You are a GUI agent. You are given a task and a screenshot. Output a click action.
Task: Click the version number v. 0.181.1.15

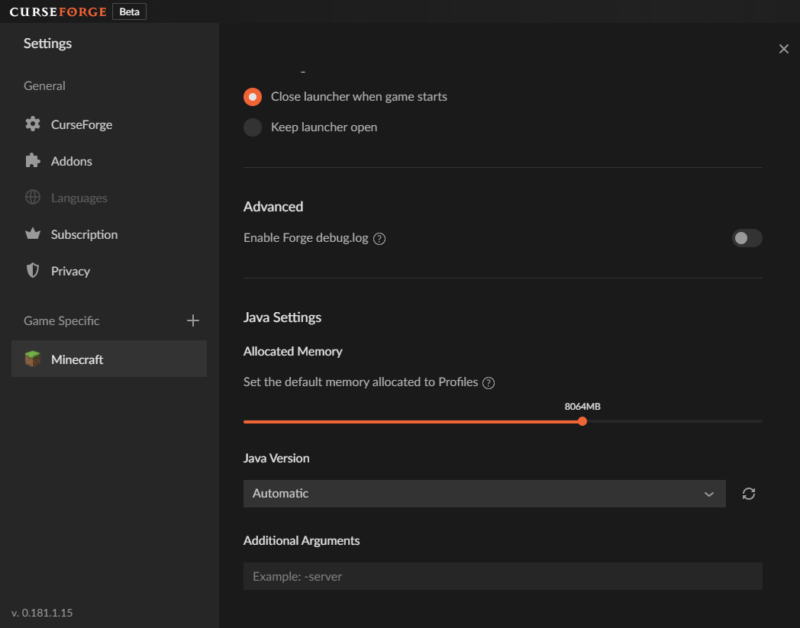tap(42, 613)
